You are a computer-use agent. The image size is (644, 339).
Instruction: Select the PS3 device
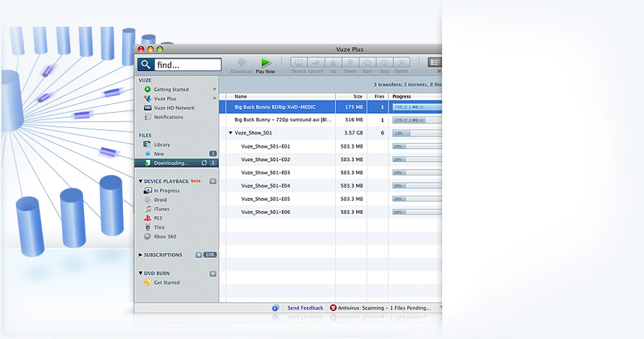(158, 218)
